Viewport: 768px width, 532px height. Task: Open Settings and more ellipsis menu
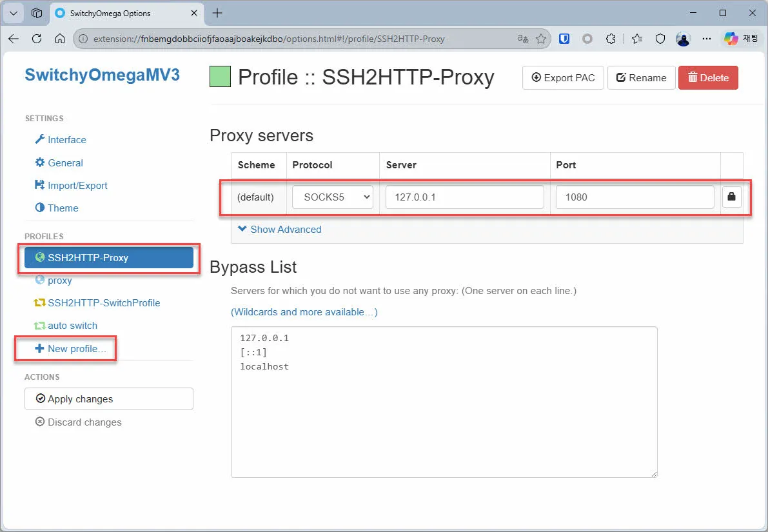click(x=706, y=39)
